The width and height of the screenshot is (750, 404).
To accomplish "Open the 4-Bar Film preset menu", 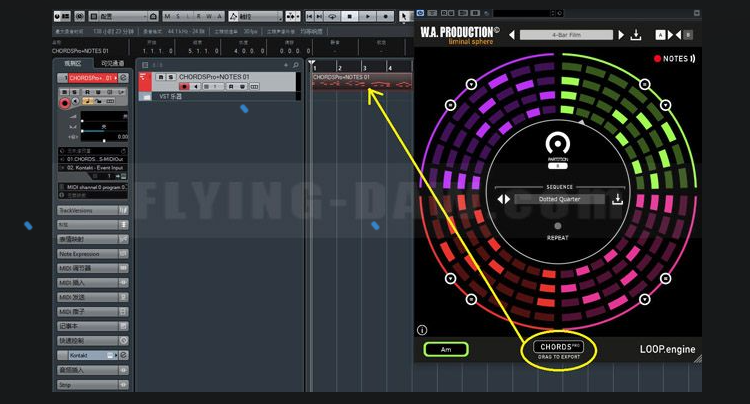I will point(566,35).
